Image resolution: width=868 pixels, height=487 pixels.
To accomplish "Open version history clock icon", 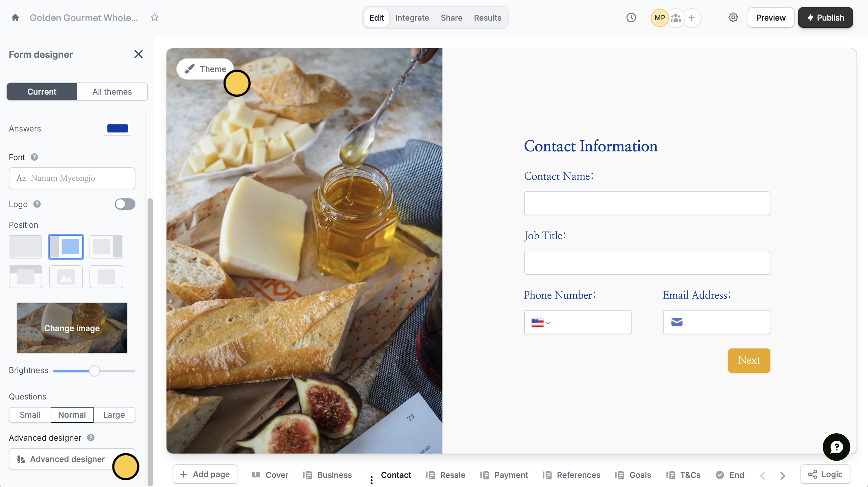I will coord(631,18).
